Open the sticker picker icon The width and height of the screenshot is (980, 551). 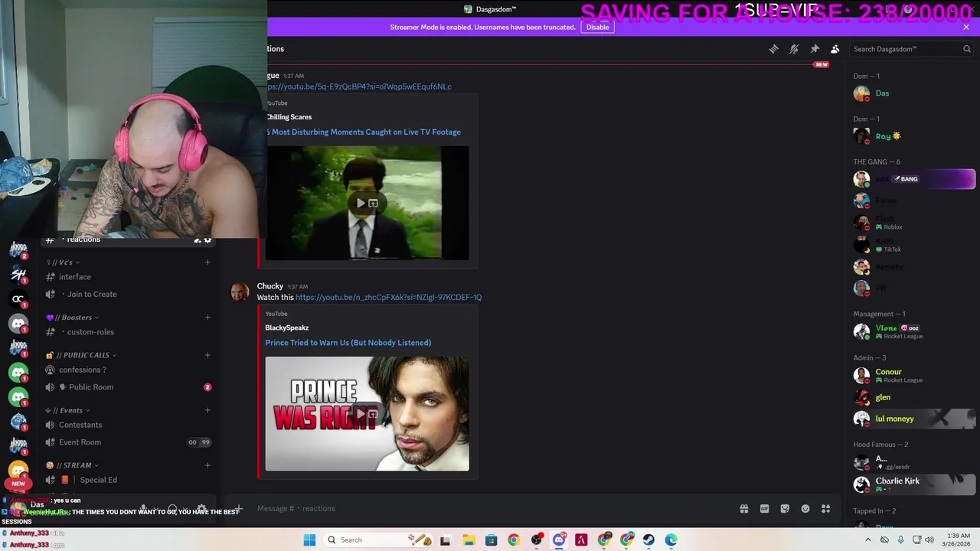tap(785, 509)
